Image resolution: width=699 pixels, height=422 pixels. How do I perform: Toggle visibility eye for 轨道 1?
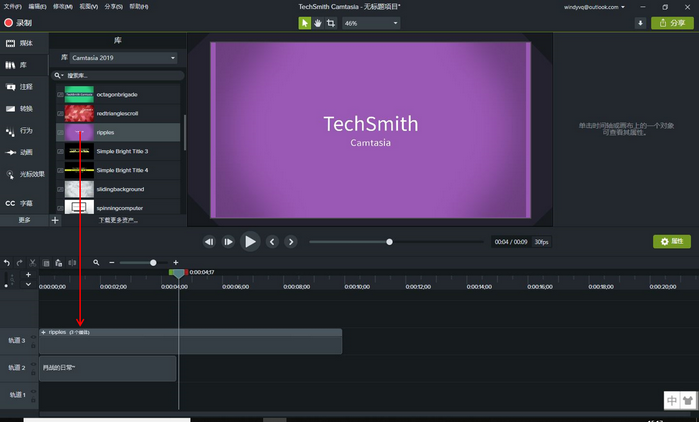pyautogui.click(x=33, y=391)
